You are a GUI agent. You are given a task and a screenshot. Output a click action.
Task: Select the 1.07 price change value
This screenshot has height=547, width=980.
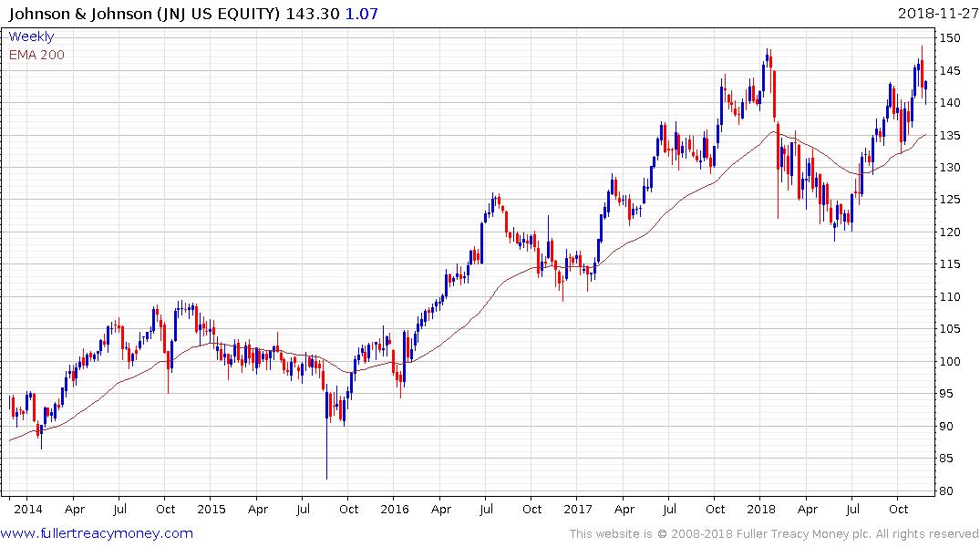pyautogui.click(x=362, y=13)
